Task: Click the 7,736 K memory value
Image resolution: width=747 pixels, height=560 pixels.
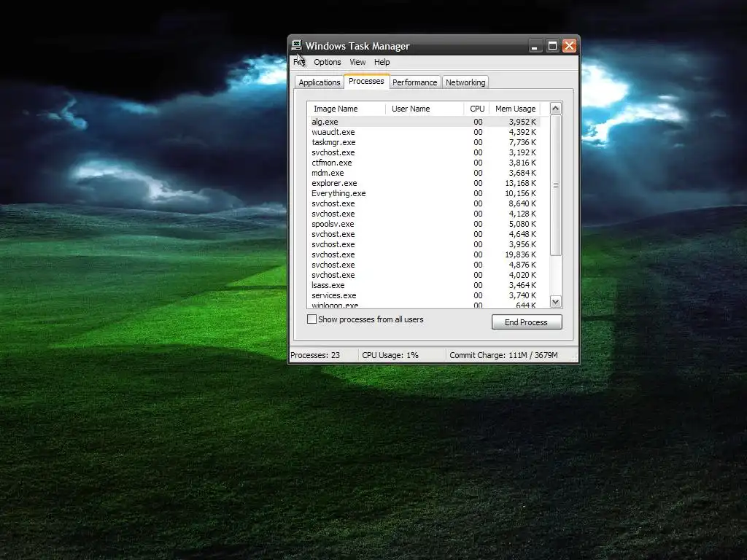Action: (522, 142)
